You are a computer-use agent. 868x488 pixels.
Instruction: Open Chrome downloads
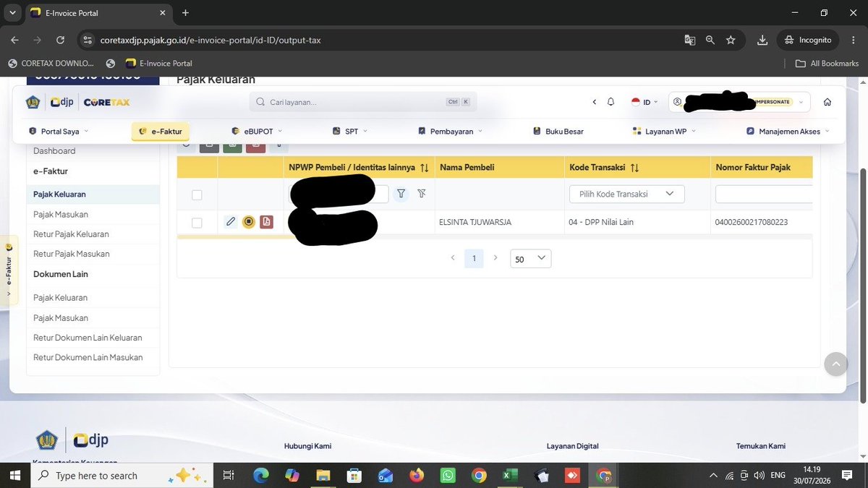(762, 40)
